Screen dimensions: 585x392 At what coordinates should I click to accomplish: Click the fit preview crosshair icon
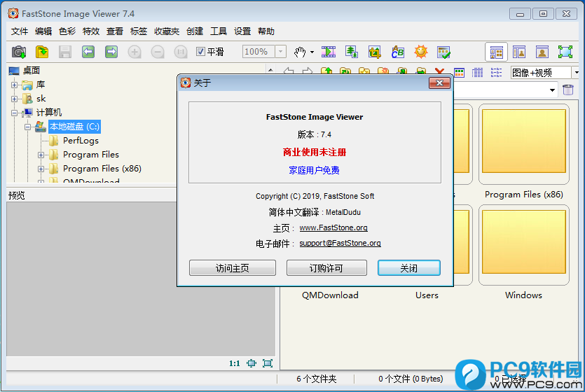(x=252, y=363)
